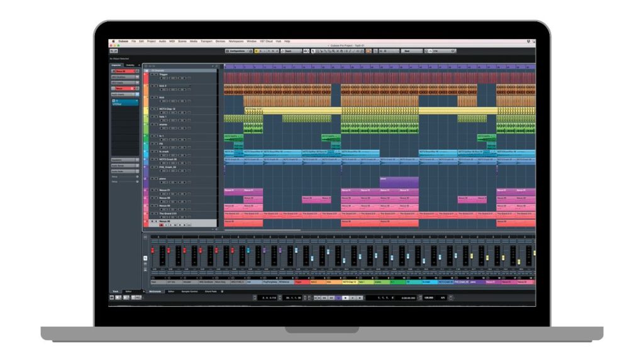Click the record-enable button on Nexus 06 track
The height and width of the screenshot is (362, 644).
pyautogui.click(x=162, y=225)
